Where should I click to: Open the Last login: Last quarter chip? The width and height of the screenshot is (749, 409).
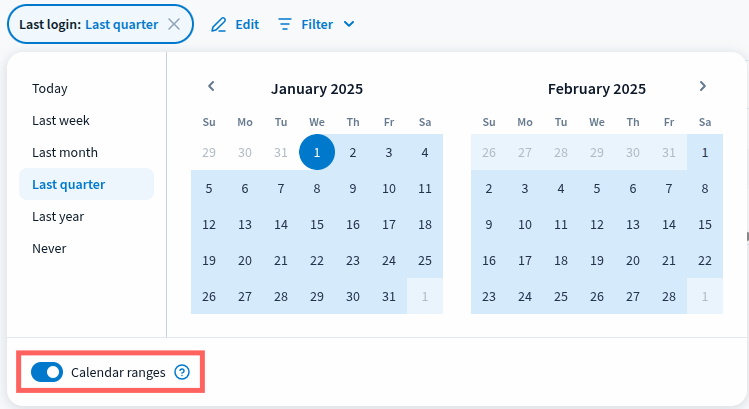[88, 24]
